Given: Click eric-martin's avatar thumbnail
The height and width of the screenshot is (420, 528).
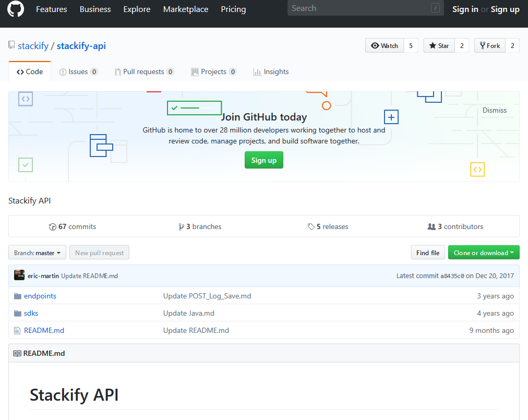Looking at the screenshot, I should [x=19, y=275].
